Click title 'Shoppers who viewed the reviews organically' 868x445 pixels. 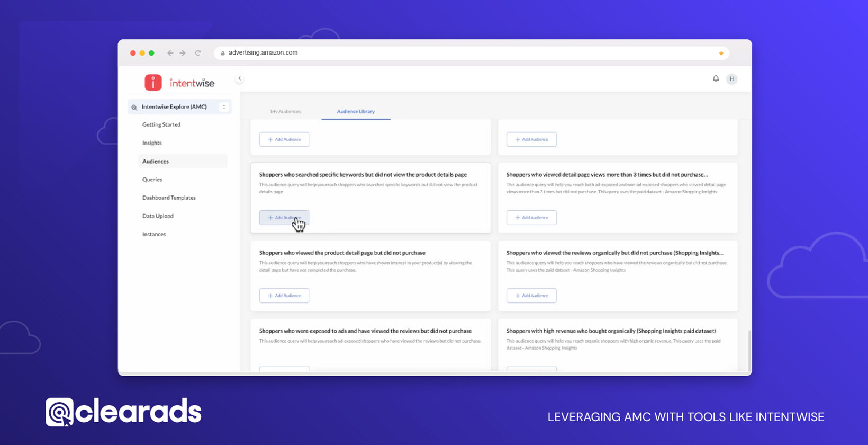[x=614, y=253]
